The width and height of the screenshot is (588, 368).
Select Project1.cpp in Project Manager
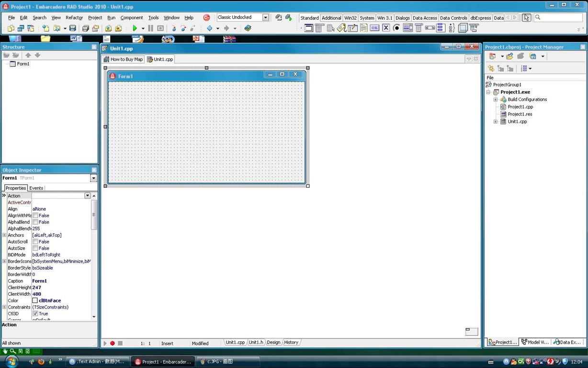[x=520, y=107]
